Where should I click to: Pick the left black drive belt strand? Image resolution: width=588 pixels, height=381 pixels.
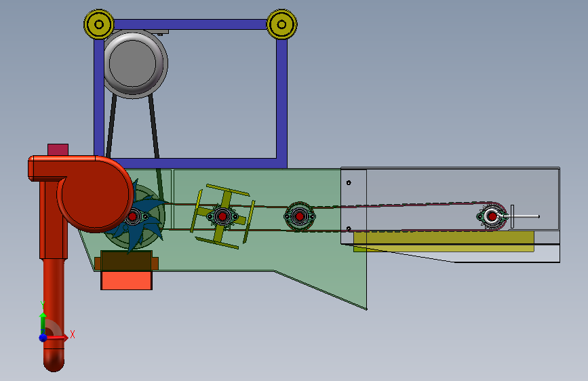pos(111,125)
